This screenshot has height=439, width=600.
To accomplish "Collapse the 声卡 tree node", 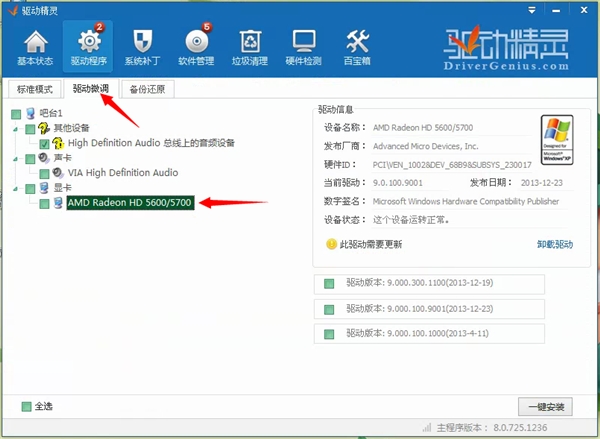I will [x=18, y=158].
